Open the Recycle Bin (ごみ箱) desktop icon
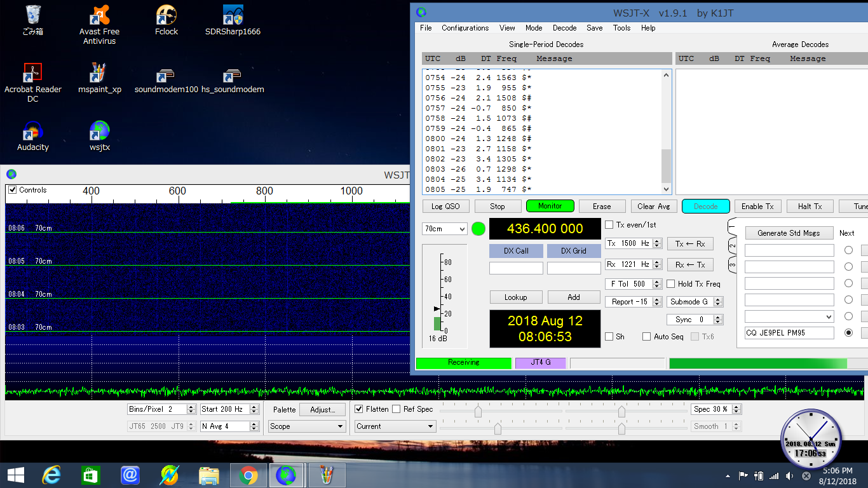868x488 pixels. coord(33,20)
